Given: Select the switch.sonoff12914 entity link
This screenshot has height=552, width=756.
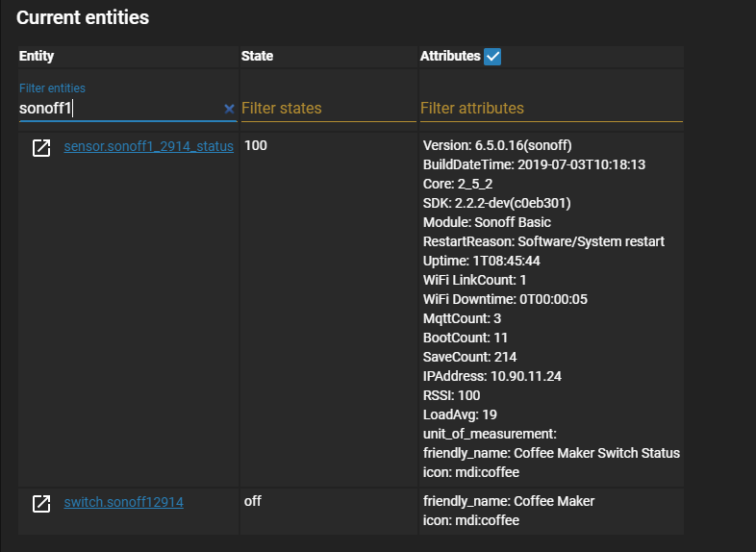Looking at the screenshot, I should pyautogui.click(x=123, y=502).
